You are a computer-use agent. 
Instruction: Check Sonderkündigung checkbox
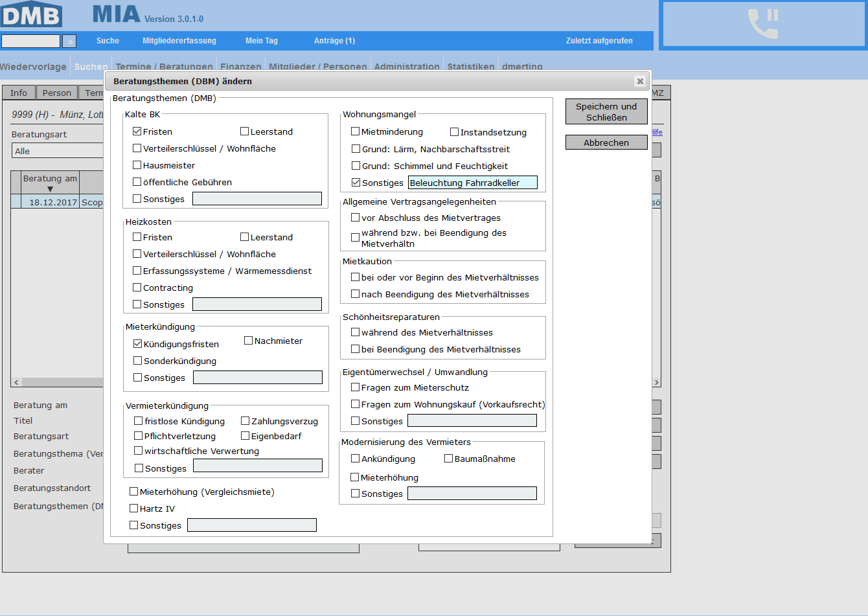pos(138,360)
